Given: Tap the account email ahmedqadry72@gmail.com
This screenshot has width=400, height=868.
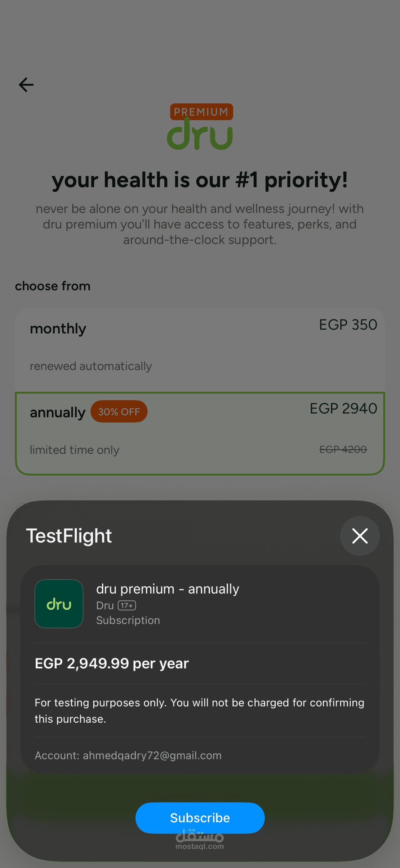Looking at the screenshot, I should pyautogui.click(x=152, y=755).
